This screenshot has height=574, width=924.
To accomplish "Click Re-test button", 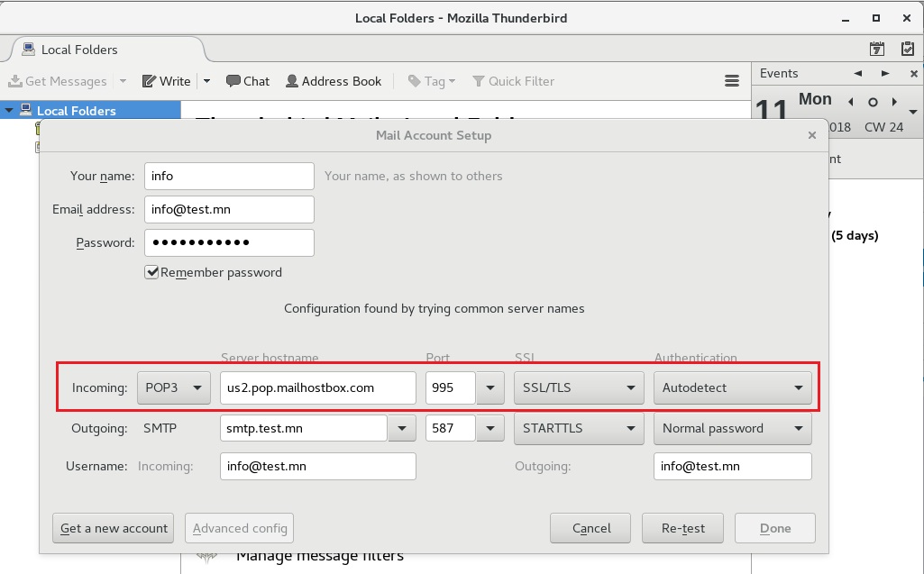I will [683, 528].
